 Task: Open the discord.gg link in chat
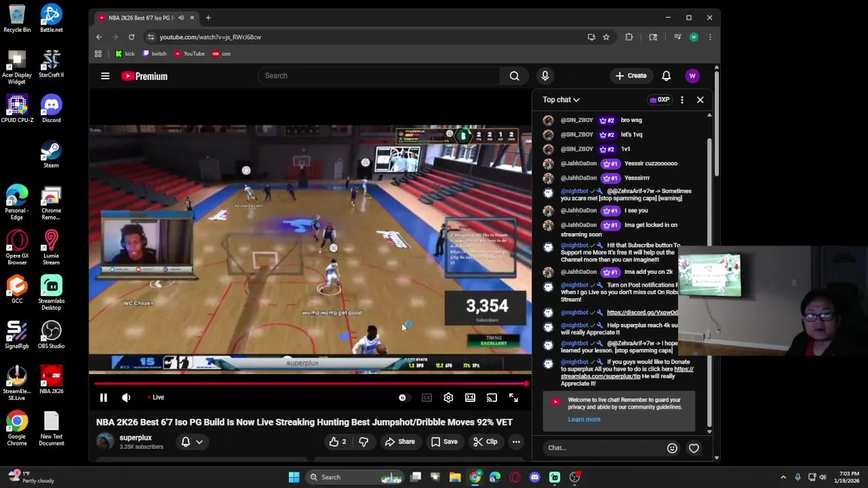pos(642,312)
